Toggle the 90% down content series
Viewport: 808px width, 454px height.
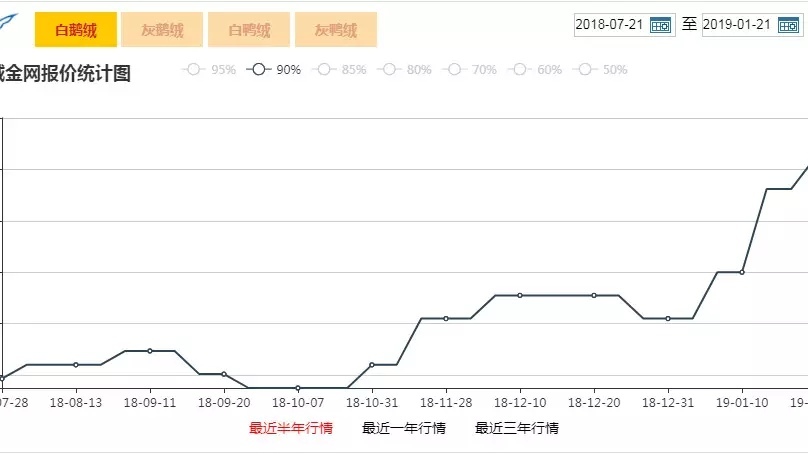tap(275, 70)
